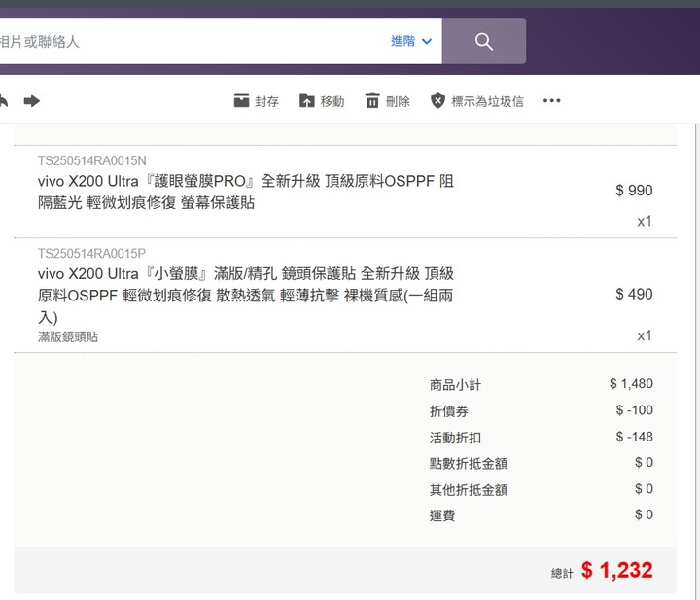Screen dimensions: 700x600
Task: Click the 點數折抵金額 label
Action: point(469,464)
